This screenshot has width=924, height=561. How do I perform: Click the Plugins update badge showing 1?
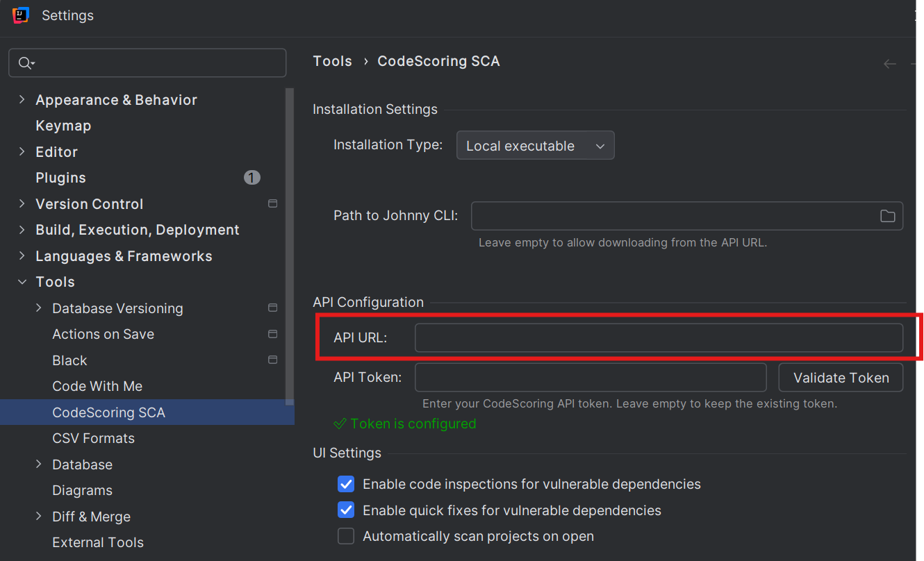click(252, 178)
